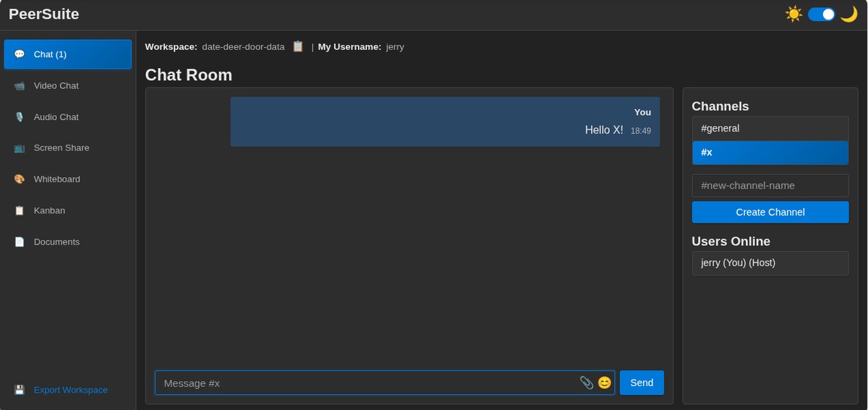Click the sun light-mode icon
The width and height of the screenshot is (868, 410).
pyautogui.click(x=793, y=14)
